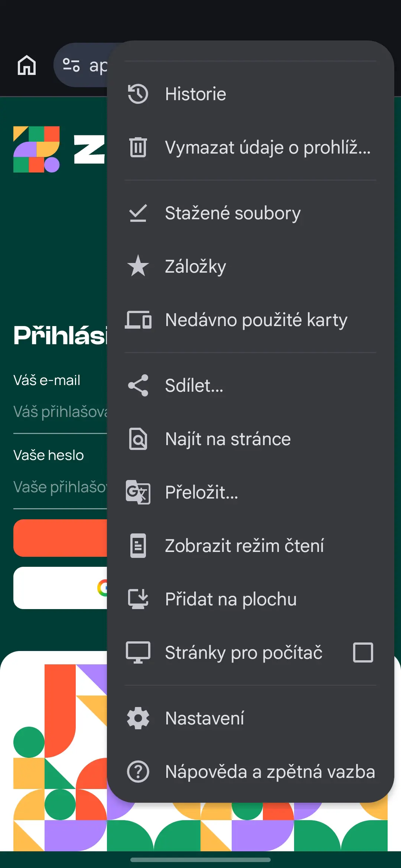Image resolution: width=401 pixels, height=868 pixels.
Task: Focus the Váš e-mail input field
Action: [x=60, y=412]
